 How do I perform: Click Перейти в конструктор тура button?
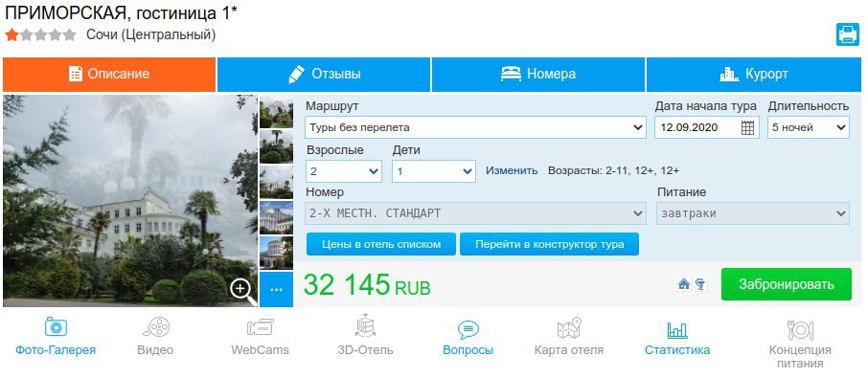click(x=549, y=244)
